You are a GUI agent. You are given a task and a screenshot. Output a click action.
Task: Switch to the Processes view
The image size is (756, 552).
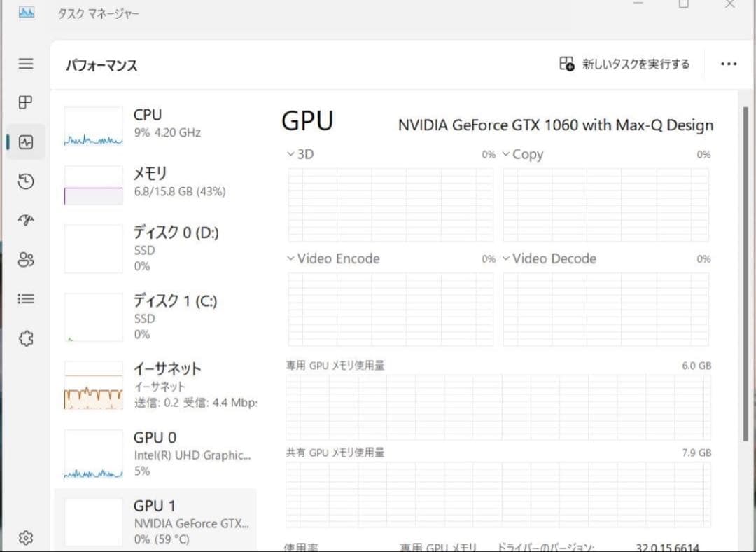[25, 102]
